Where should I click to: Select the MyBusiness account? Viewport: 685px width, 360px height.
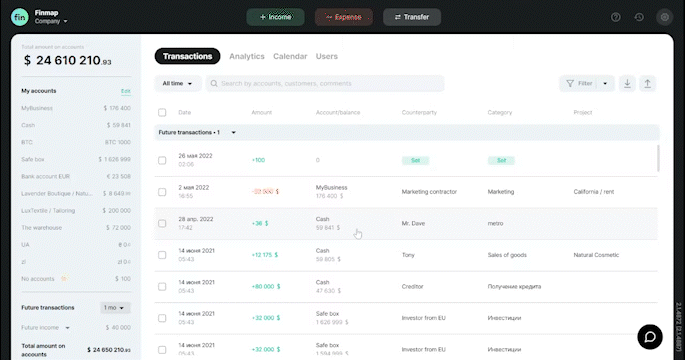point(76,108)
